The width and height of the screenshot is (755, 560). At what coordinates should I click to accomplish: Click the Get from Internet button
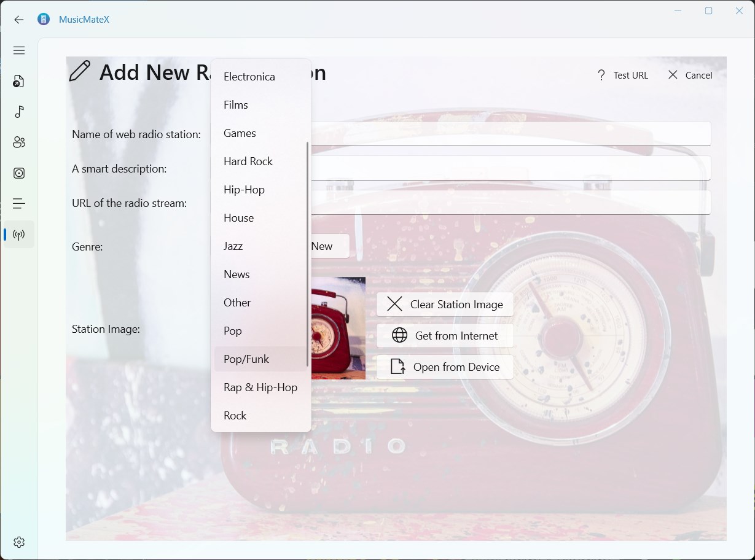pyautogui.click(x=445, y=336)
